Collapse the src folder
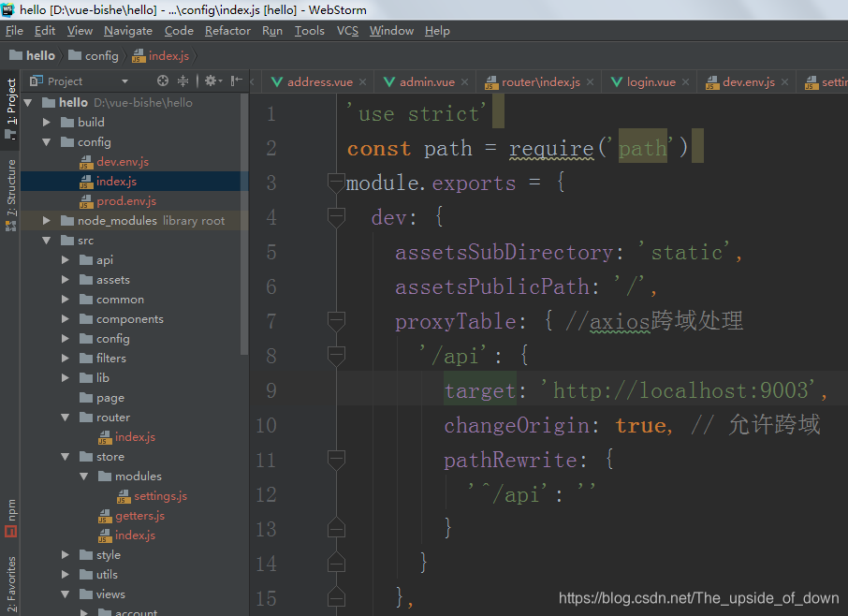 coord(47,240)
